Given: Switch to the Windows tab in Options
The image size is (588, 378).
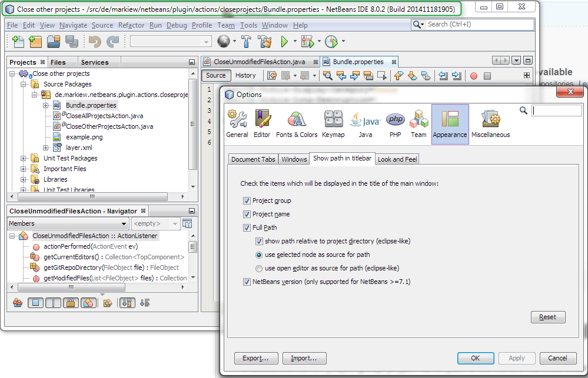Looking at the screenshot, I should pos(294,159).
